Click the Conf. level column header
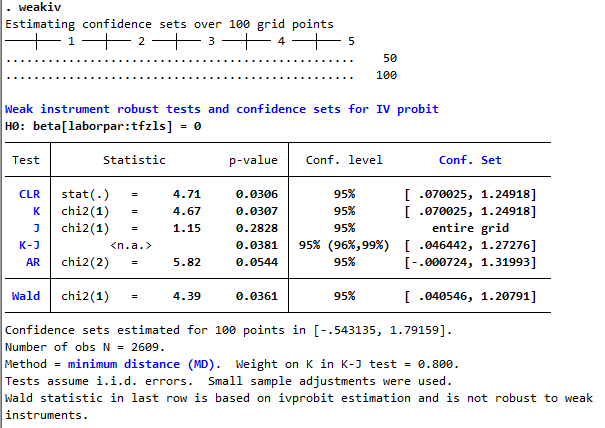The width and height of the screenshot is (605, 428). (344, 160)
